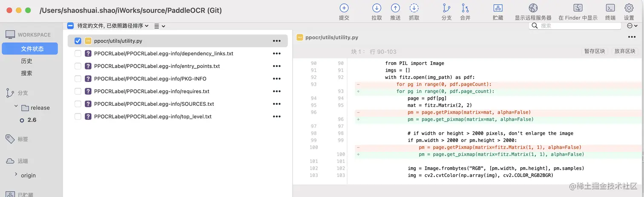Click the diff header path ppocr/utils/utility.py
Screen dimensions: 644x197
[x=332, y=37]
